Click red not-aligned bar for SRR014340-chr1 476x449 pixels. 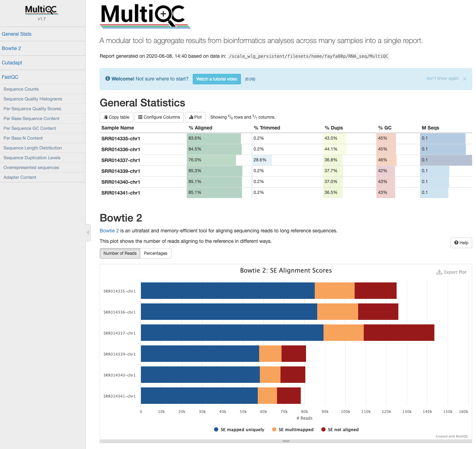293,375
